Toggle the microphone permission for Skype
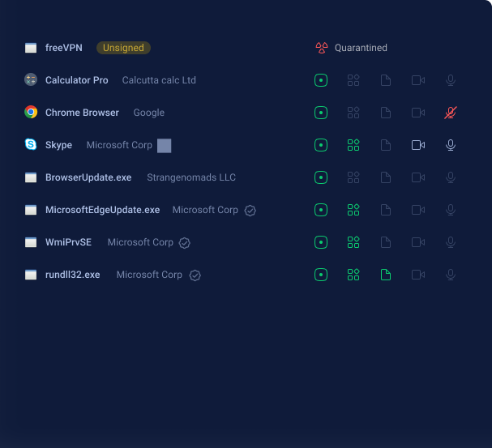Viewport: 492px width, 448px height. 451,145
